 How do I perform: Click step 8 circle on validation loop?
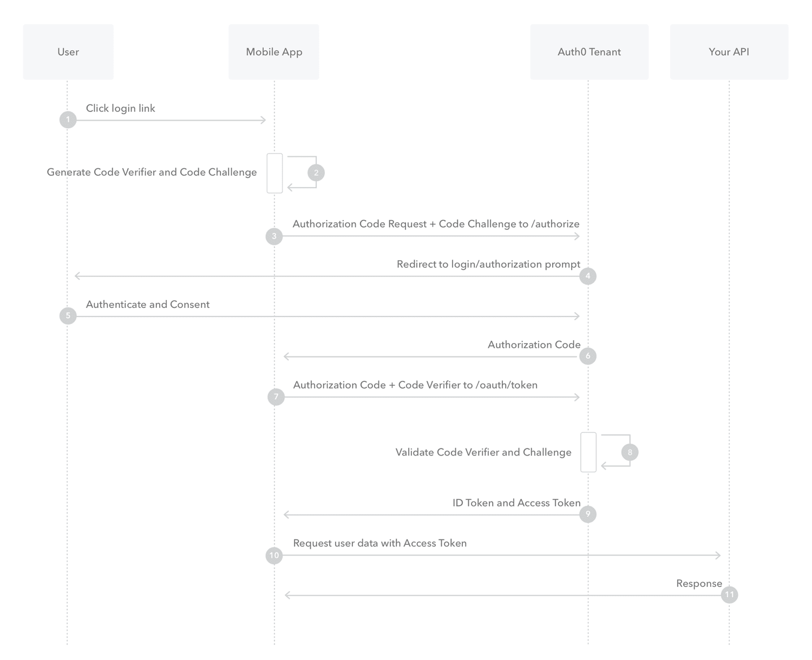point(630,452)
